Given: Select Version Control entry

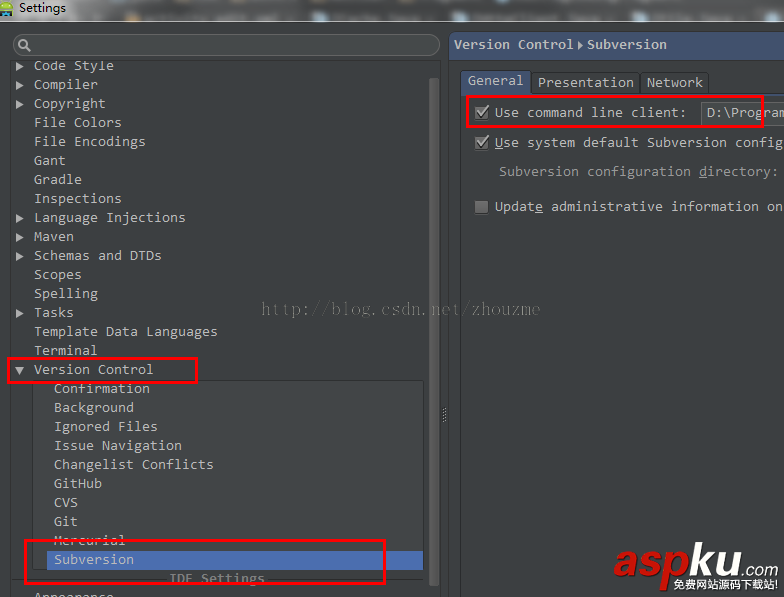Looking at the screenshot, I should 94,370.
